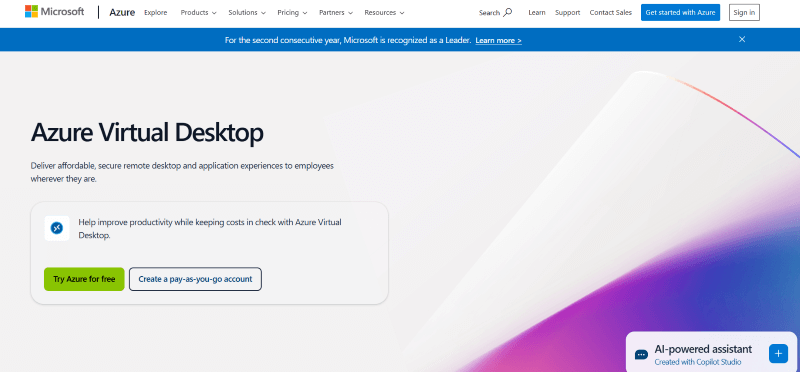Click the Sign in button

(x=744, y=13)
